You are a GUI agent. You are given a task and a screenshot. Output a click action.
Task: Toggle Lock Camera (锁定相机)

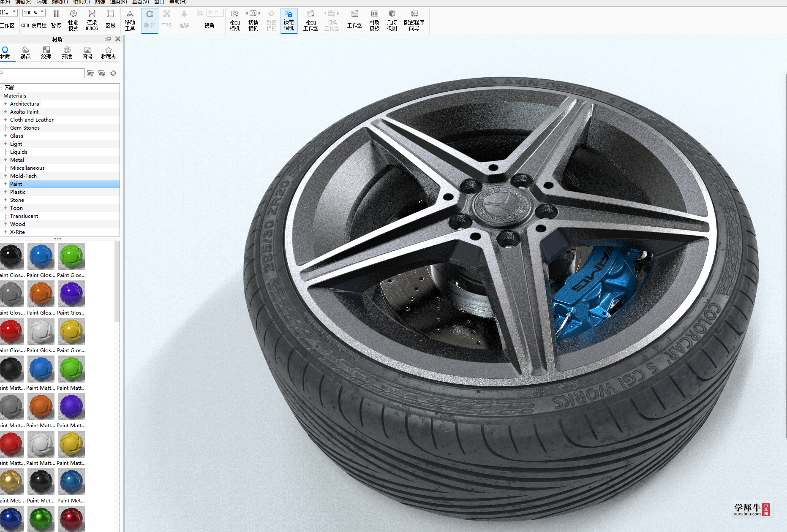(x=289, y=20)
